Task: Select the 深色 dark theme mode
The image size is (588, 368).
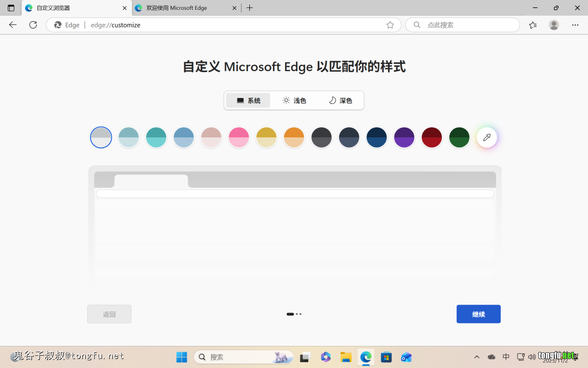Action: (x=340, y=101)
